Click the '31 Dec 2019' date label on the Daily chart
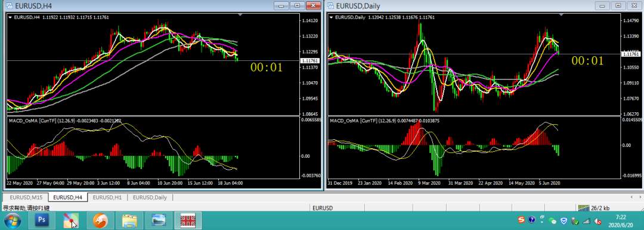The image size is (644, 230). (340, 183)
